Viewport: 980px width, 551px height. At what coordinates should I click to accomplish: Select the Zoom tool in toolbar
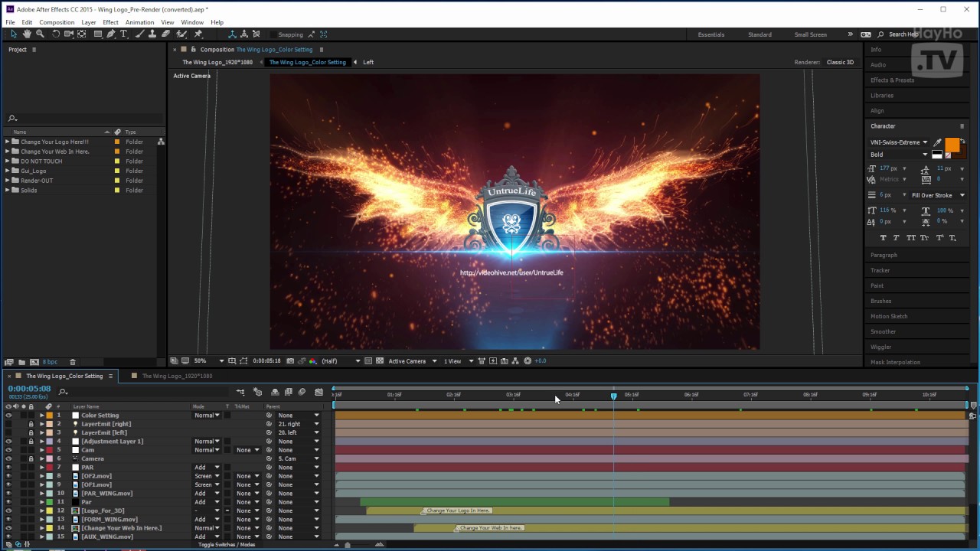(40, 34)
